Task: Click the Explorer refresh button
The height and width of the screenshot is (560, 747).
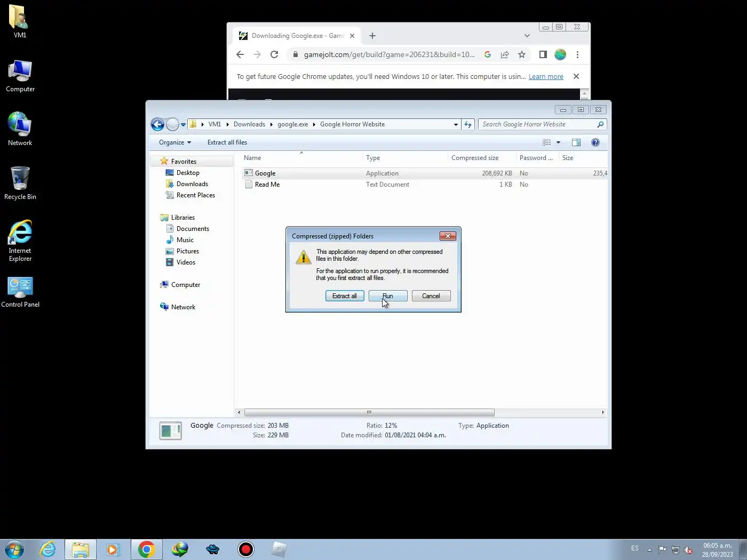Action: tap(468, 124)
